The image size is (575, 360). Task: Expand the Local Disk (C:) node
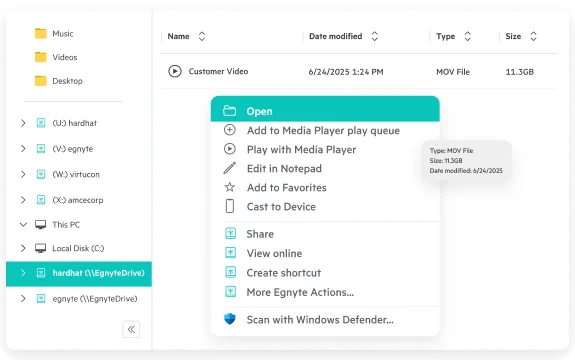pos(23,248)
